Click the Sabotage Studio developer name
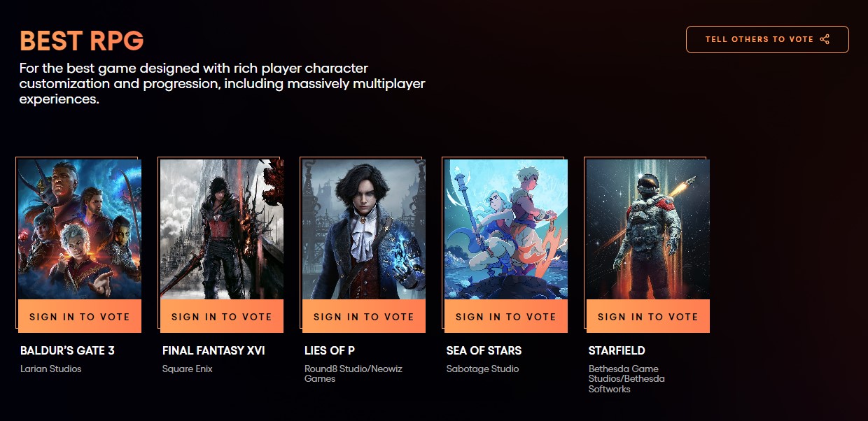Viewport: 868px width, 421px height. tap(482, 369)
